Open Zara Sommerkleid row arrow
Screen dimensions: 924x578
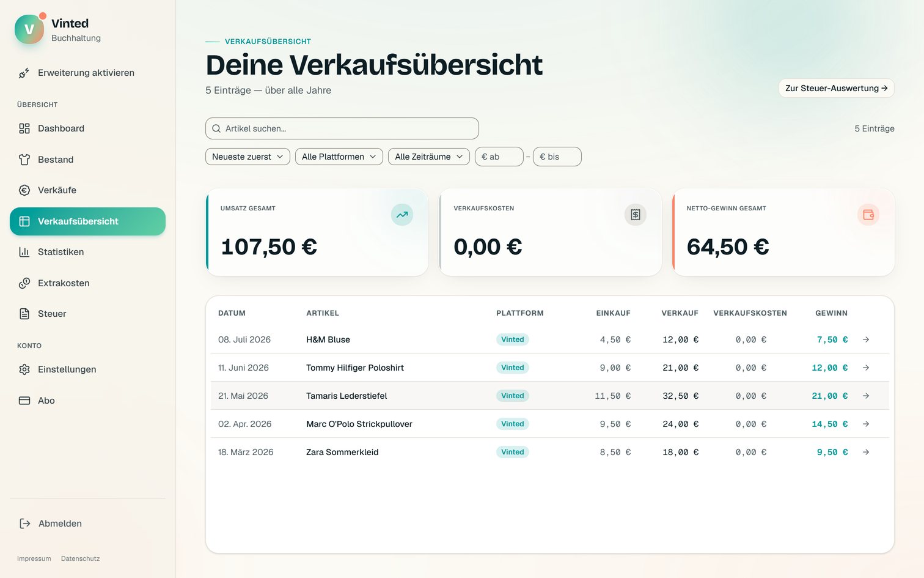tap(866, 452)
